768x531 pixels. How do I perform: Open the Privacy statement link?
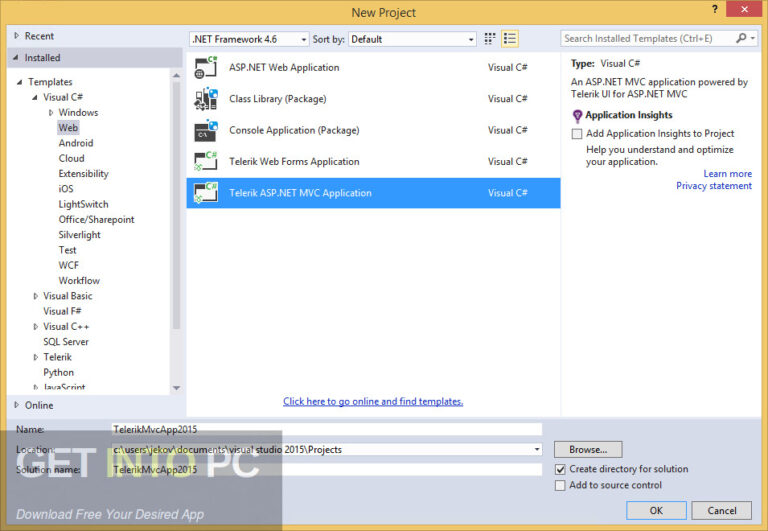click(714, 186)
